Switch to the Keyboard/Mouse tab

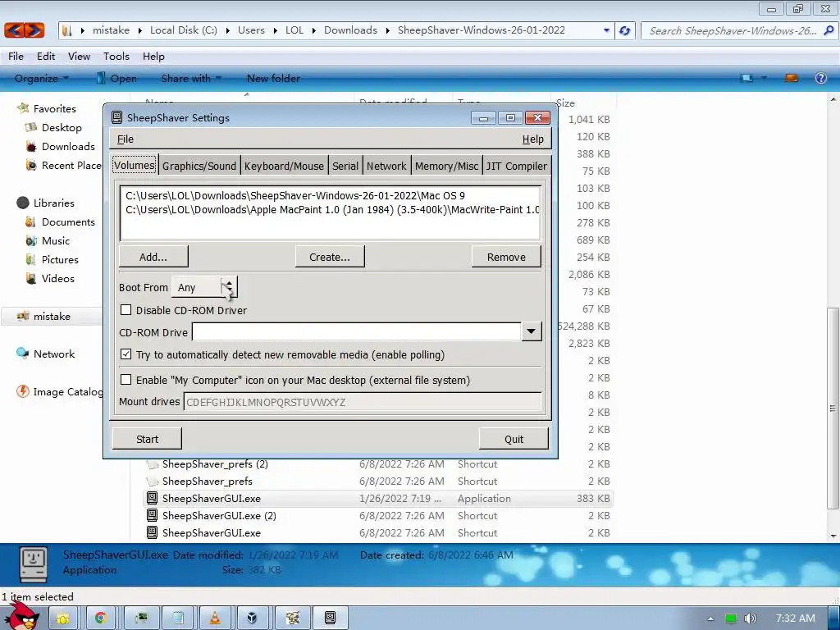pos(284,166)
